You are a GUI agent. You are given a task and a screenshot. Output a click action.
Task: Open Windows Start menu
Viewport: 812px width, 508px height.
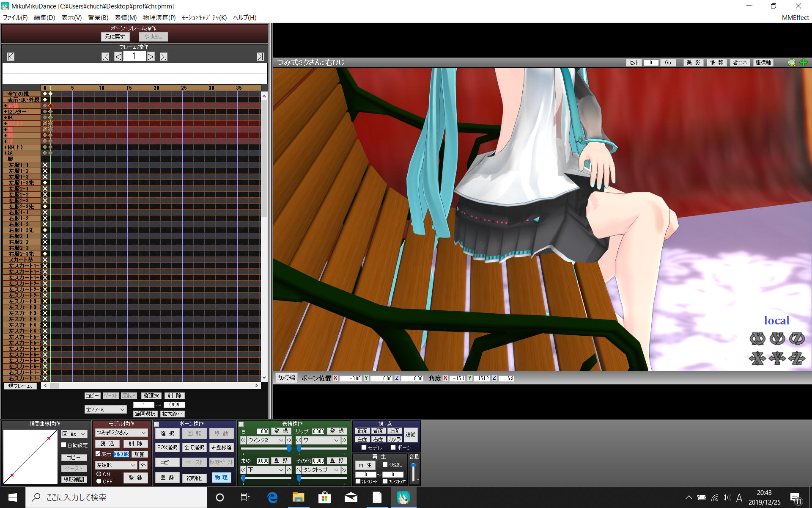point(12,497)
